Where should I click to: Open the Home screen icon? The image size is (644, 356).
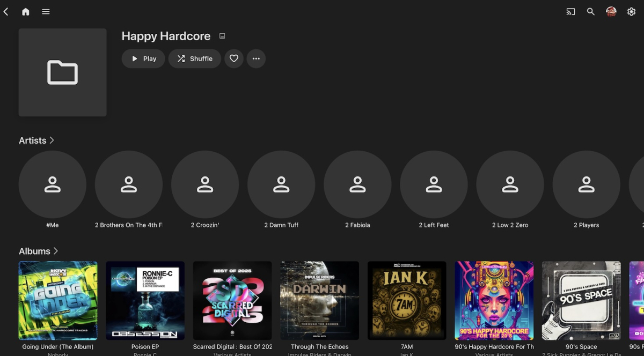click(25, 12)
